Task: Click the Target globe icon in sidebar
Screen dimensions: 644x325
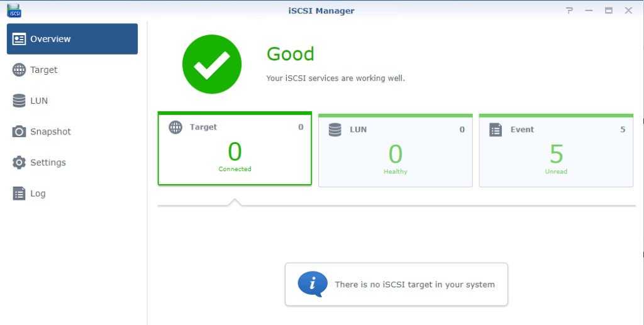Action: (19, 70)
